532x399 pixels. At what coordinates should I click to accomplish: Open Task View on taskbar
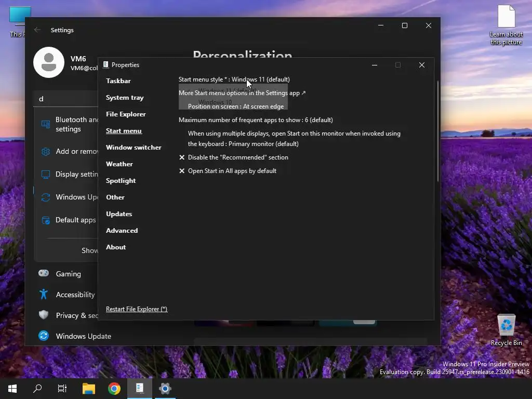click(62, 389)
